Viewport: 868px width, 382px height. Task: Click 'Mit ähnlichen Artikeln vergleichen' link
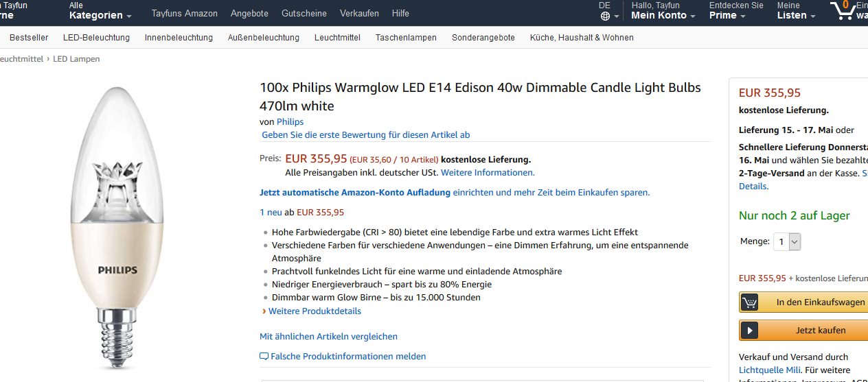(328, 337)
